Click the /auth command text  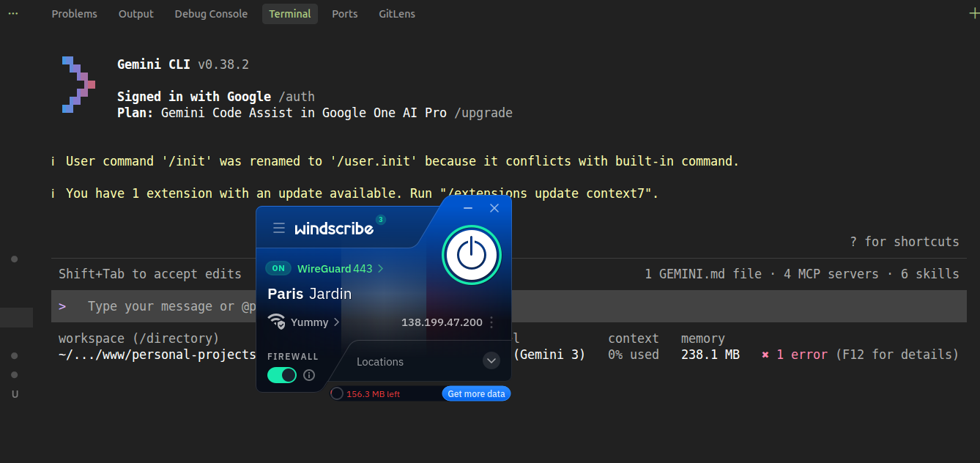(297, 97)
